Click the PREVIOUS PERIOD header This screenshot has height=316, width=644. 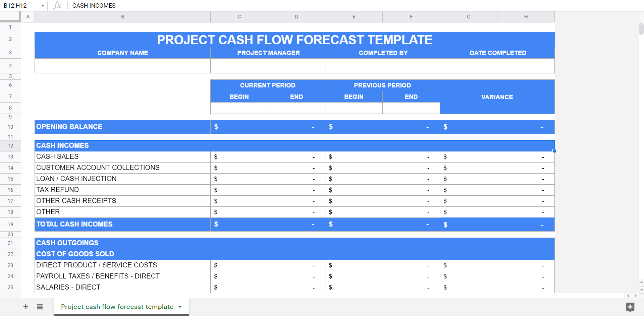click(383, 85)
